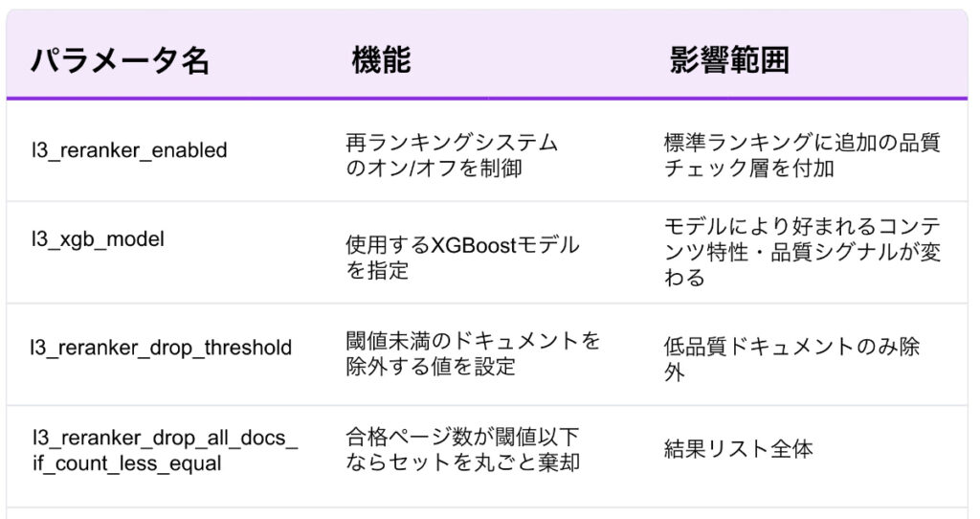The width and height of the screenshot is (980, 519).
Task: Click the l3_reranker_drop_threshold parameter name
Action: tap(160, 348)
